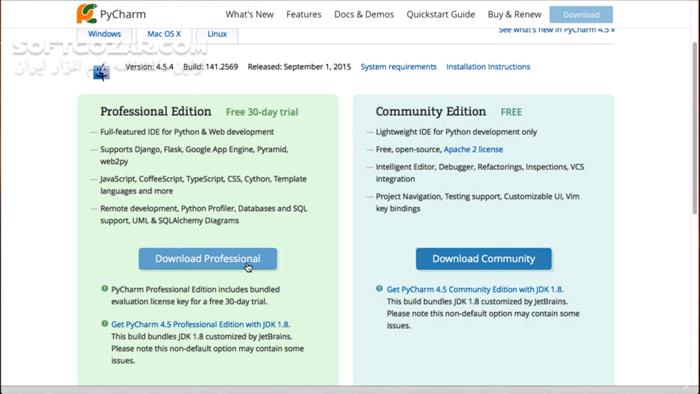Open Get PyCharm 4.5 Professional Edition with JDK link
This screenshot has height=394, width=700.
click(x=200, y=324)
